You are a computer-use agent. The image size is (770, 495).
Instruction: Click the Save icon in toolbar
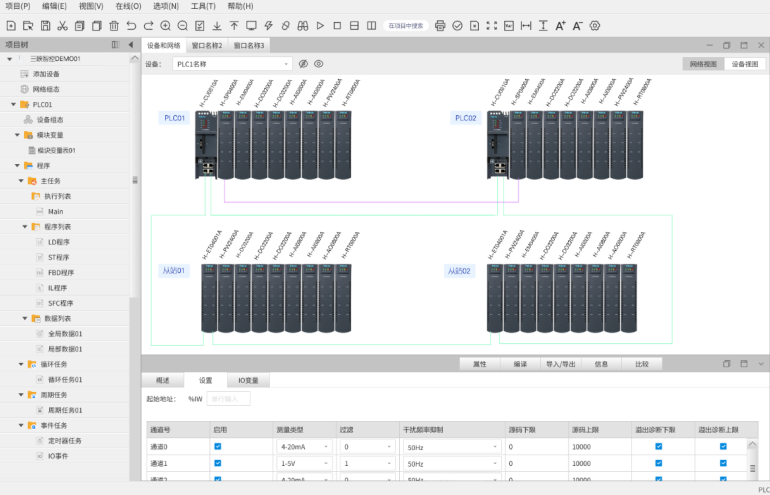(45, 25)
